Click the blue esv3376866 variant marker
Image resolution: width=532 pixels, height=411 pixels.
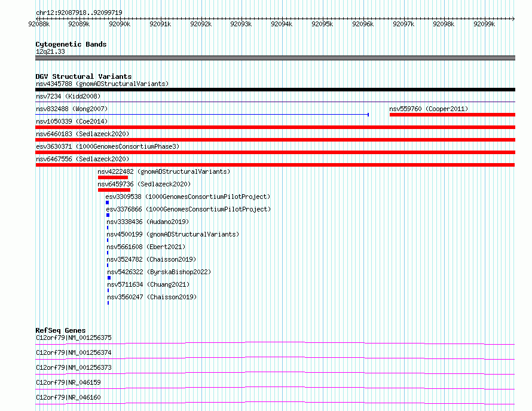pos(108,215)
